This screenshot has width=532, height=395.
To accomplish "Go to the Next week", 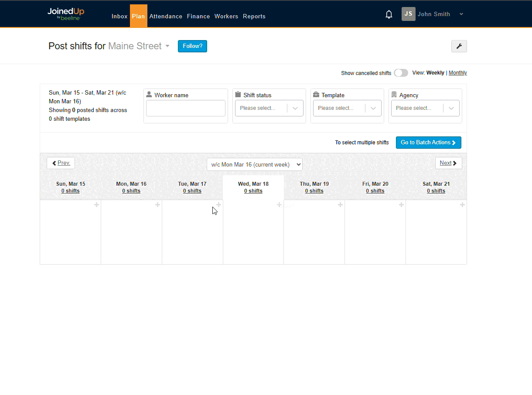I will click(x=448, y=163).
